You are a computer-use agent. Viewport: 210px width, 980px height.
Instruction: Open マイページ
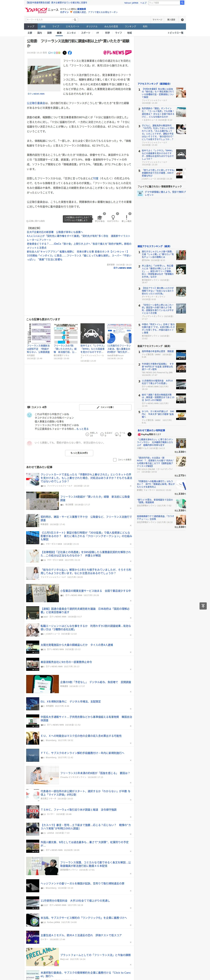(157, 20)
